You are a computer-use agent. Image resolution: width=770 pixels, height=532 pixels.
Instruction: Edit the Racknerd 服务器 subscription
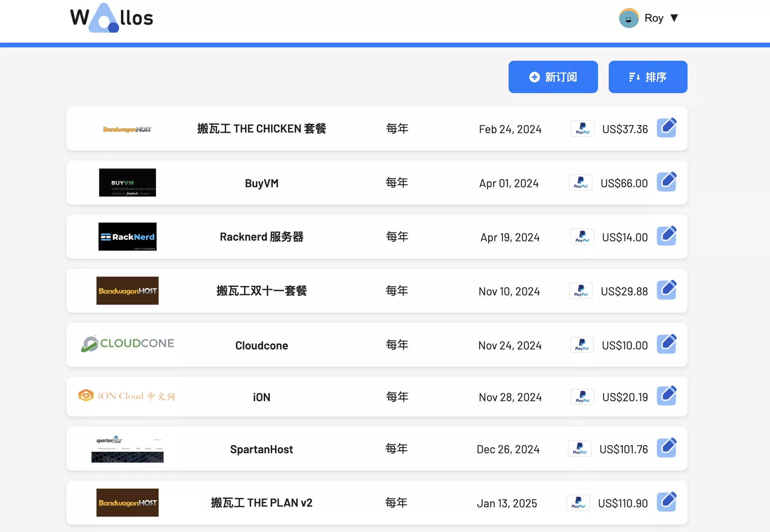(x=667, y=236)
